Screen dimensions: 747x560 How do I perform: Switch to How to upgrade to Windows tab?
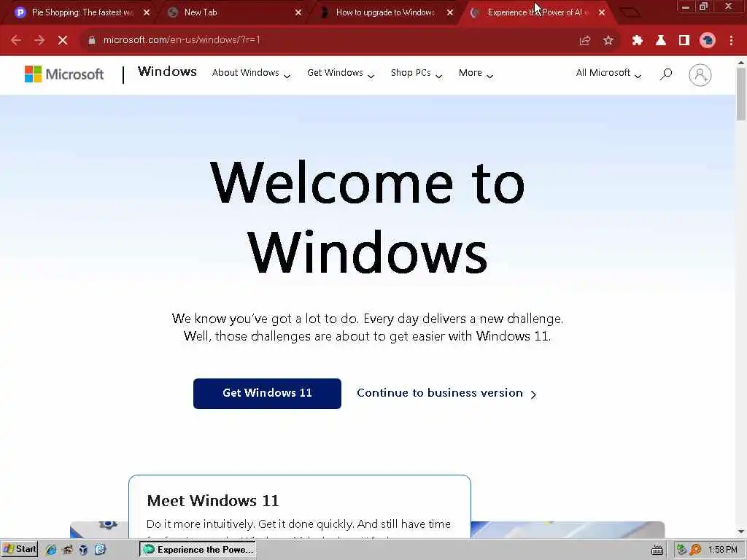pos(385,12)
